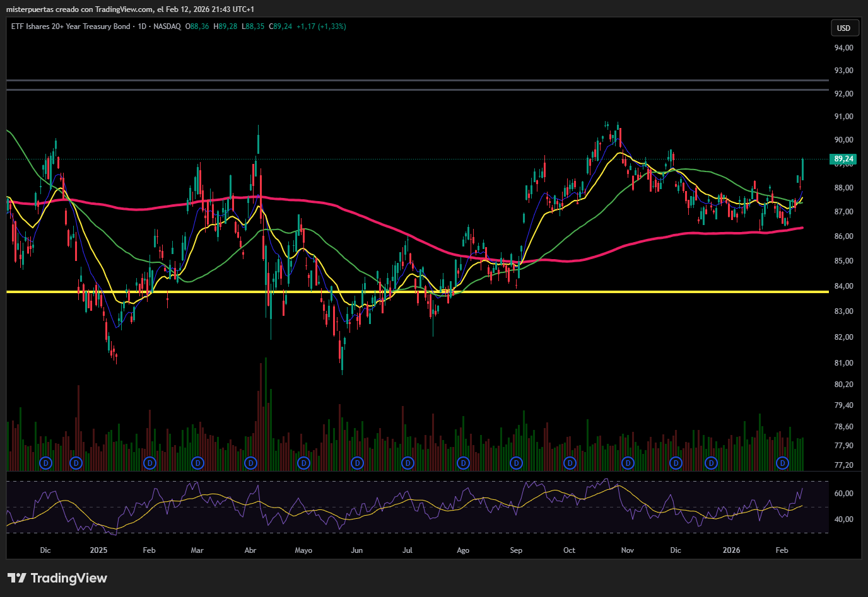Click the dividend marker above the Mar label
This screenshot has height=597, width=868.
pyautogui.click(x=197, y=463)
